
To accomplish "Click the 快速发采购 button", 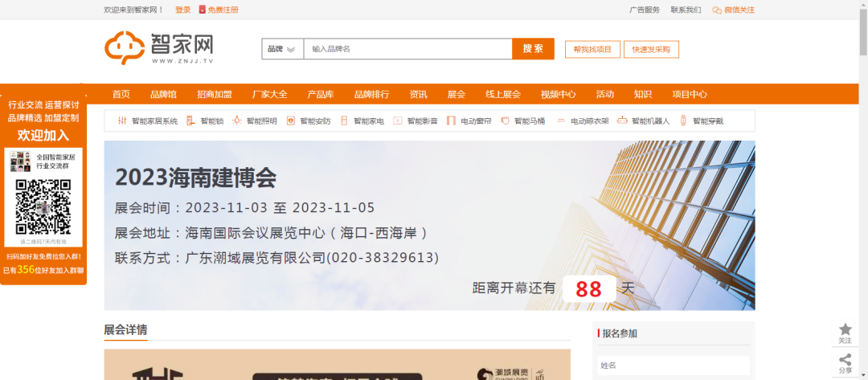I will [x=651, y=49].
